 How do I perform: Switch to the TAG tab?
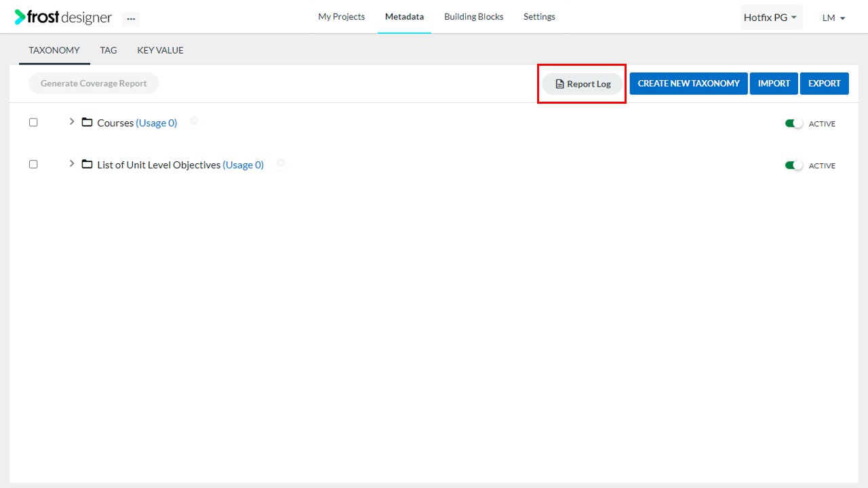(x=108, y=50)
